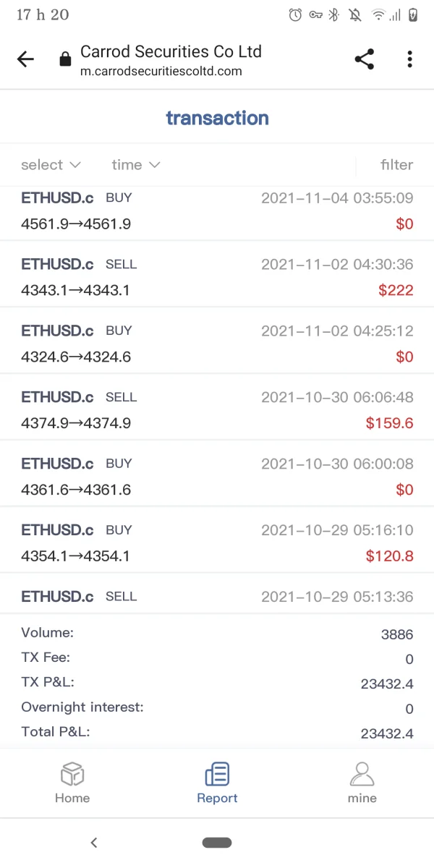Expand the select dropdown
The image size is (434, 868).
click(x=51, y=165)
